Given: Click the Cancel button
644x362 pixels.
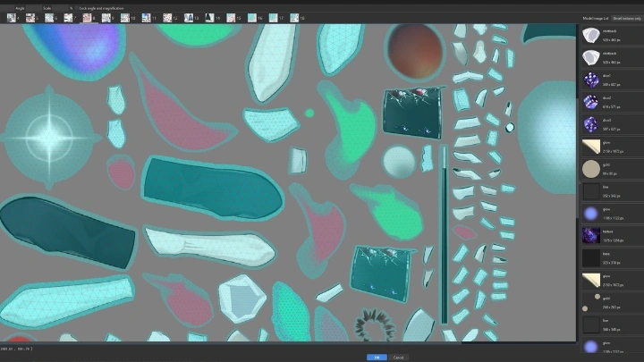Looking at the screenshot, I should (398, 358).
